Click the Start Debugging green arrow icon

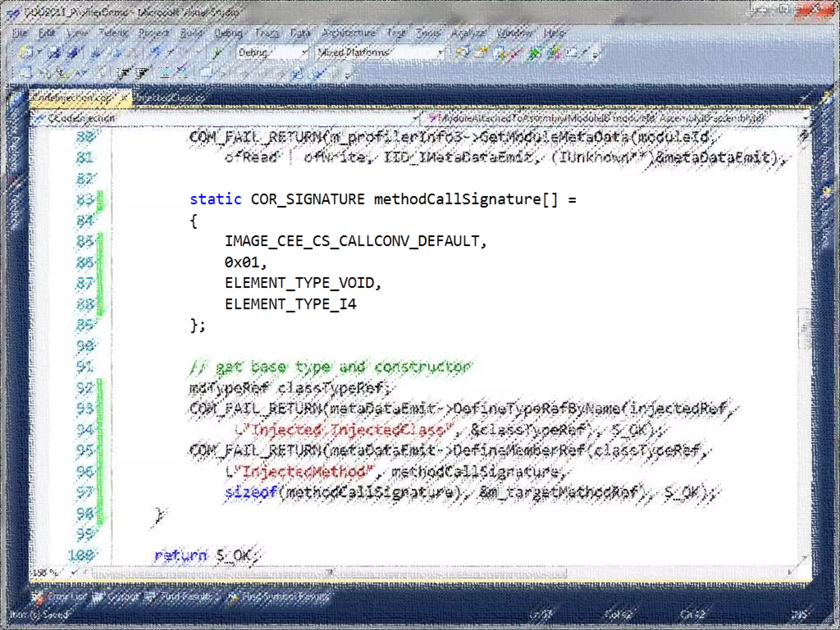click(x=217, y=52)
